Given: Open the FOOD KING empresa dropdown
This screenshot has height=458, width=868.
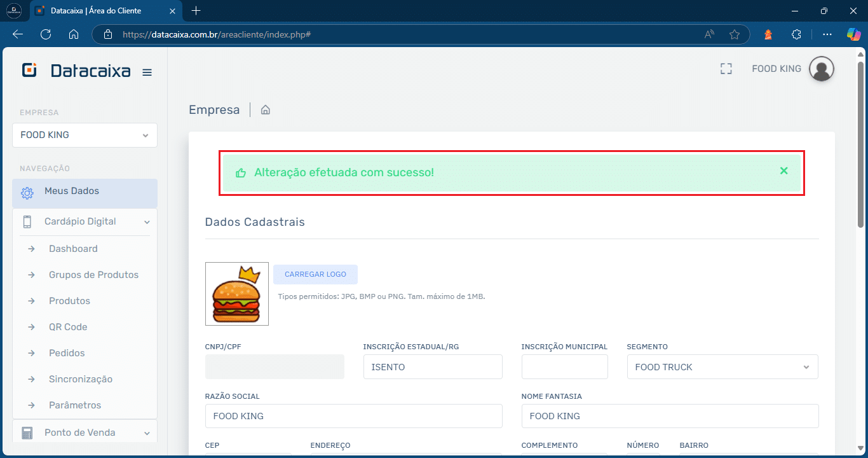Looking at the screenshot, I should [85, 135].
